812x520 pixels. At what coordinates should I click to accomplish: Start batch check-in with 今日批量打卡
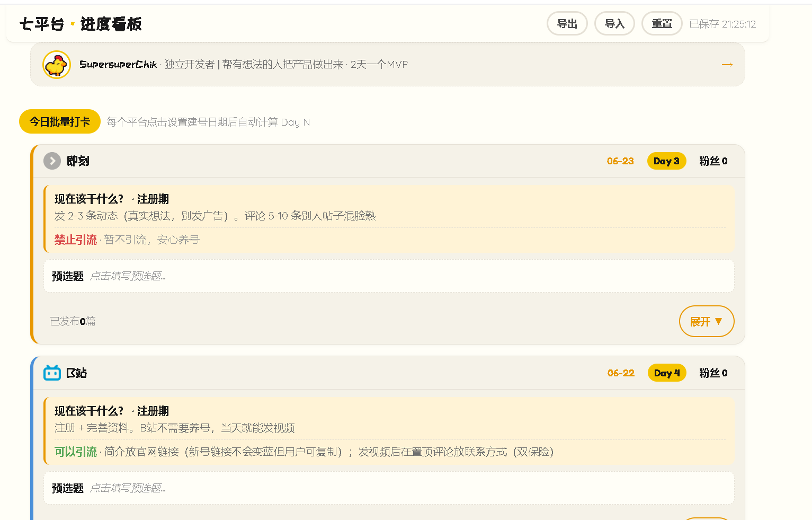pyautogui.click(x=60, y=121)
